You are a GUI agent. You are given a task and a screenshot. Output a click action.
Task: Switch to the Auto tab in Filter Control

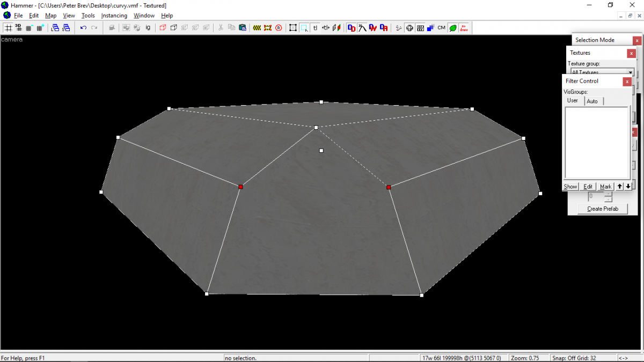click(593, 101)
